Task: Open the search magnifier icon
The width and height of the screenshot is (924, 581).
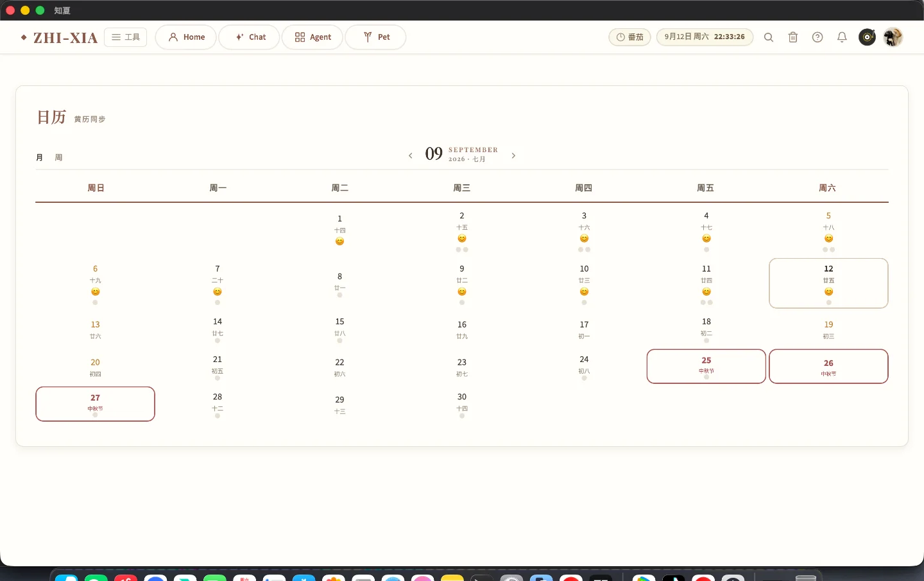Action: (769, 37)
